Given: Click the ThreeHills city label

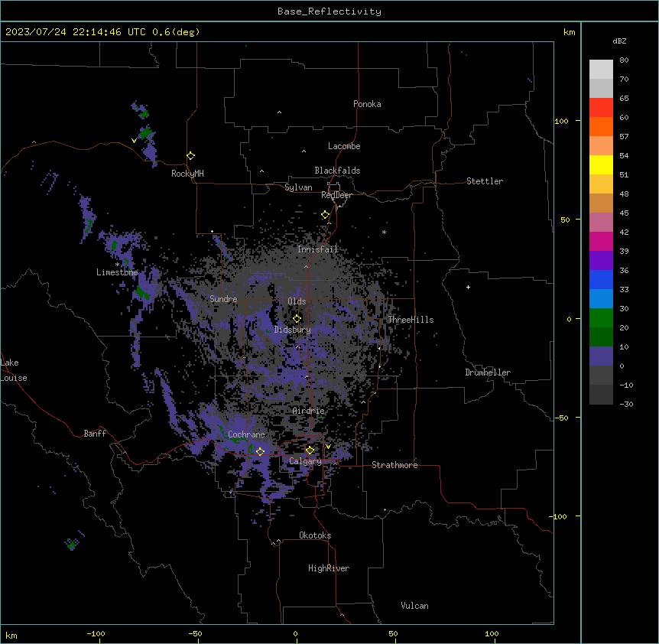Looking at the screenshot, I should pyautogui.click(x=411, y=320).
